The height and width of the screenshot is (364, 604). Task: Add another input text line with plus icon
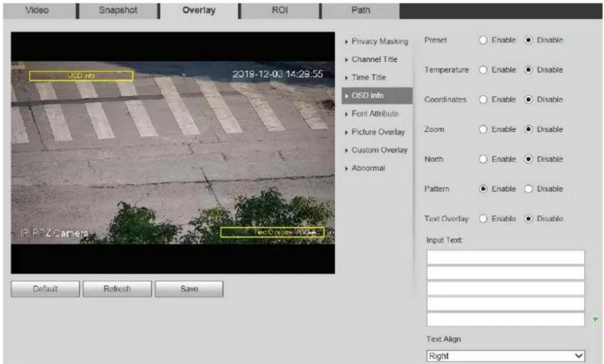click(x=595, y=319)
